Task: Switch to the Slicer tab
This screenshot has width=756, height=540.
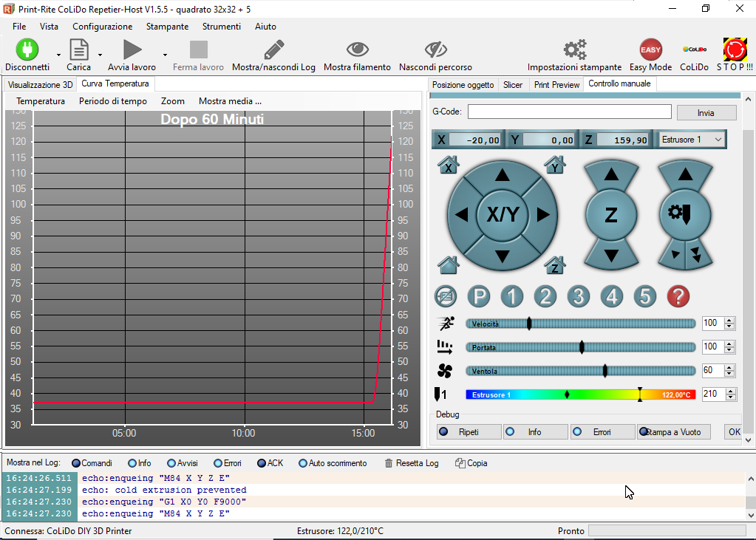Action: tap(513, 85)
